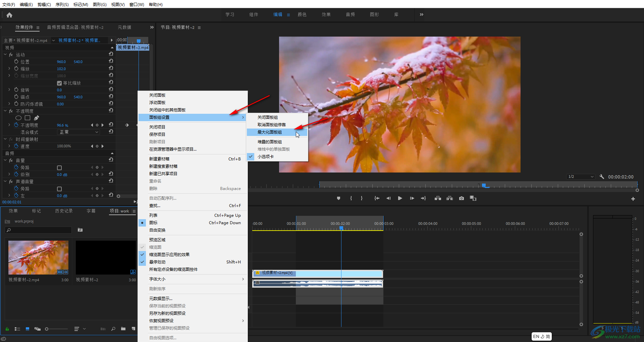644x342 pixels.
Task: Switch to the Audio (音频) workspace
Action: click(x=351, y=15)
